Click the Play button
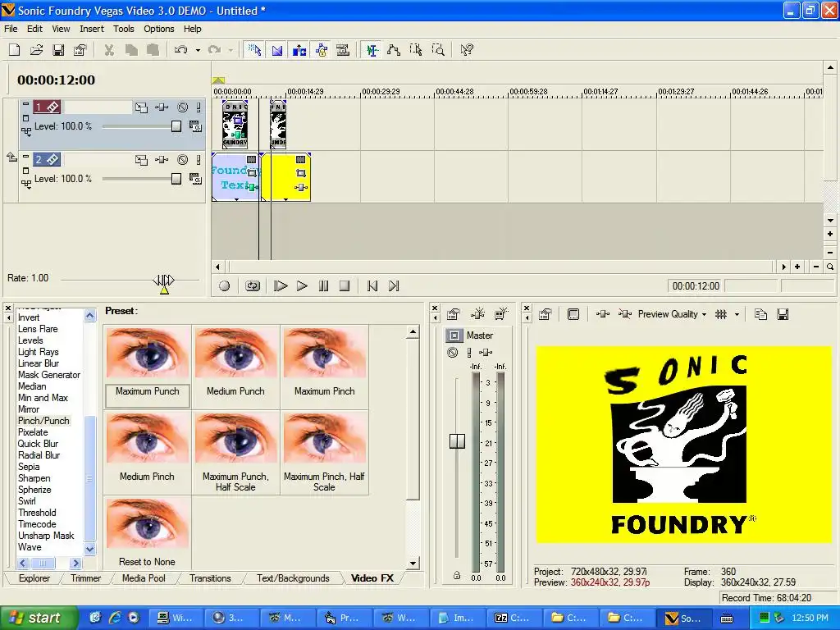Viewport: 840px width, 630px height. (302, 286)
